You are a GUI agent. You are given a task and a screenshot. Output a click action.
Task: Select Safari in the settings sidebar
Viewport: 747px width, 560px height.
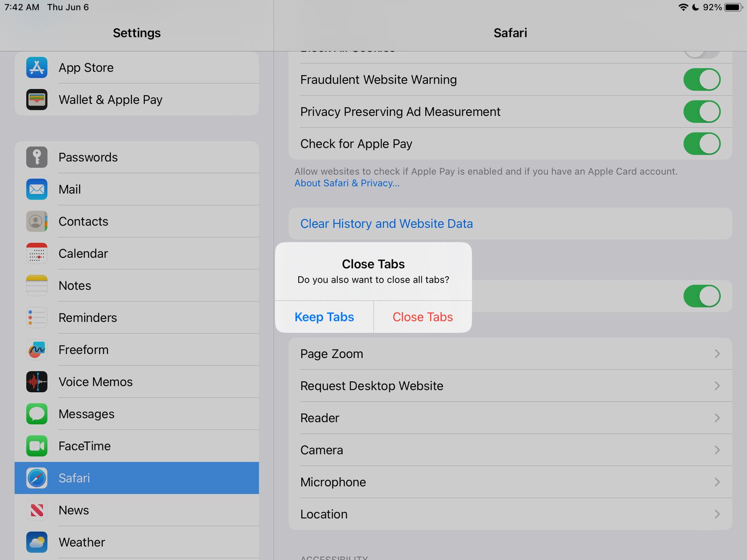tap(136, 478)
